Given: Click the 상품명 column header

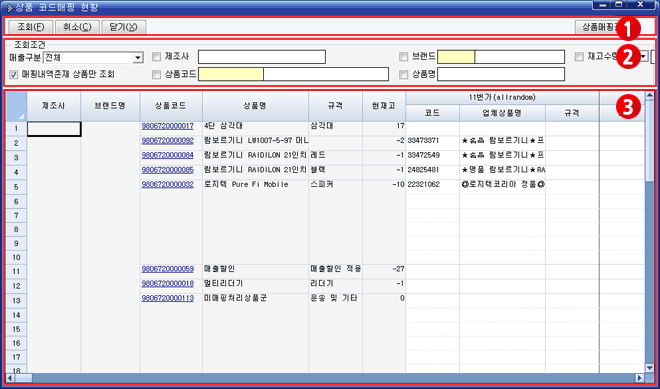Looking at the screenshot, I should [x=255, y=107].
